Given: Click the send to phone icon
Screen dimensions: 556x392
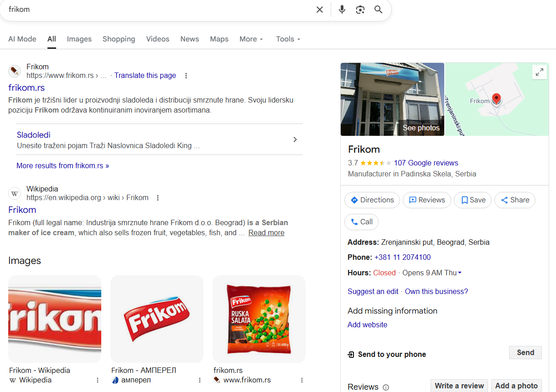Looking at the screenshot, I should point(351,355).
